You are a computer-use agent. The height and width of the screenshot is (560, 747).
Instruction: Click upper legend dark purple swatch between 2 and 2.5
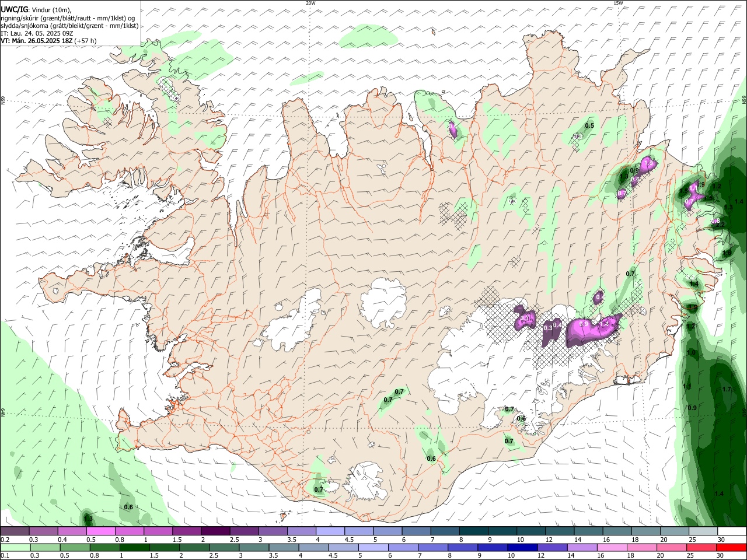[215, 531]
